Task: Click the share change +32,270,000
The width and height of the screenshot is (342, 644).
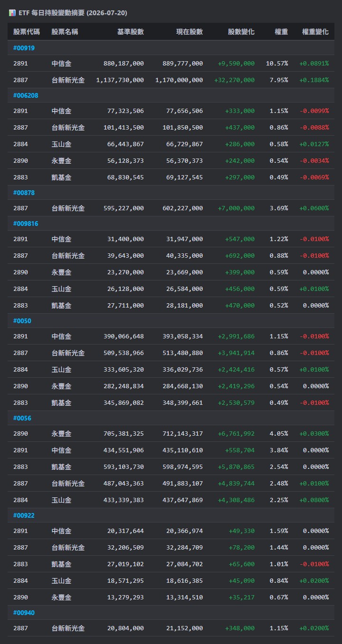Action: (x=235, y=80)
